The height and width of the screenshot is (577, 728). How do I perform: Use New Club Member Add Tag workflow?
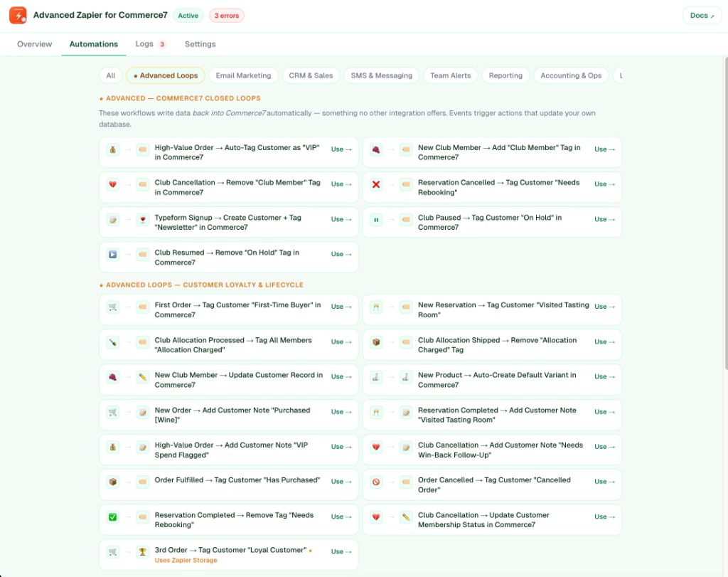point(604,149)
